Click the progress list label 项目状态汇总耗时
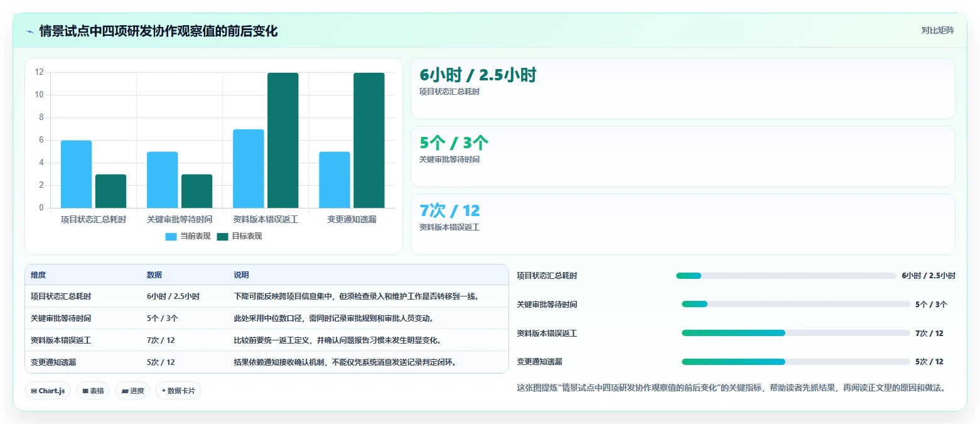980x424 pixels. (547, 276)
